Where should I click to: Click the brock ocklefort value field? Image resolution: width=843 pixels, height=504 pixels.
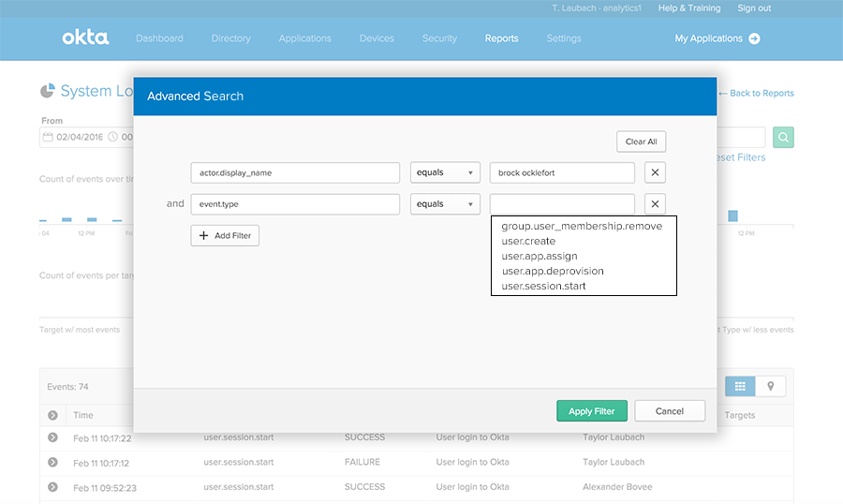tap(562, 172)
